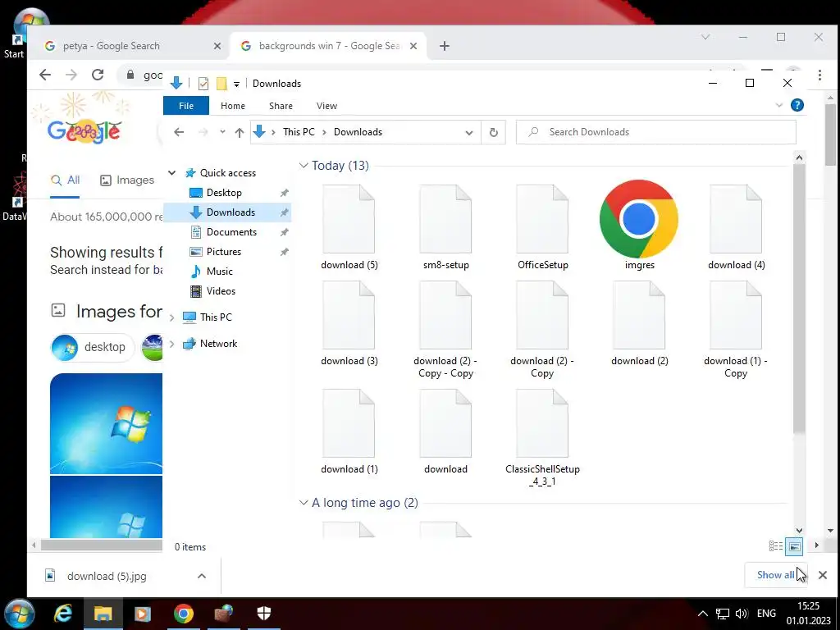The height and width of the screenshot is (630, 840).
Task: Open the View ribbon tab
Action: 326,106
